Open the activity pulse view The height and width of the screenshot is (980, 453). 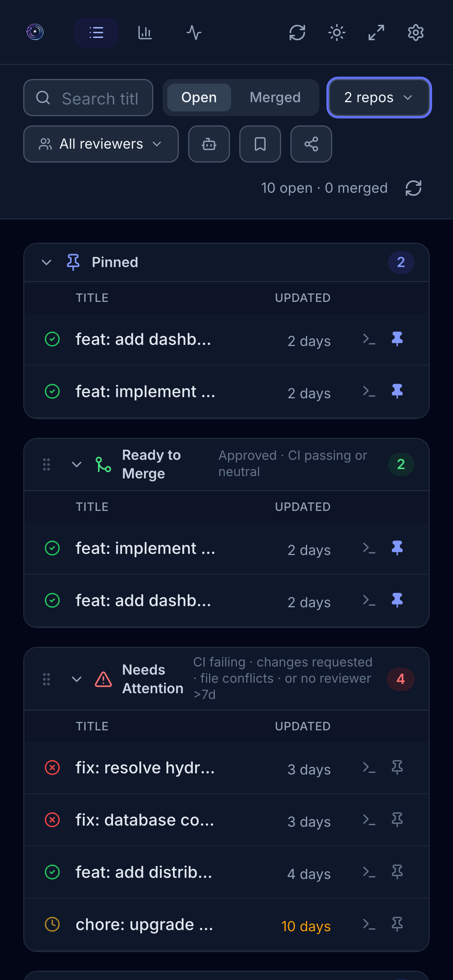(x=194, y=33)
